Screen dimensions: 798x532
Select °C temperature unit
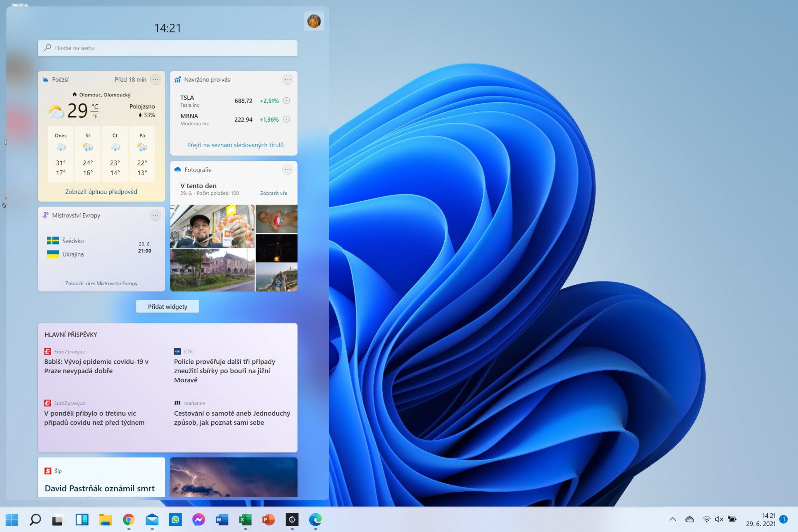95,107
